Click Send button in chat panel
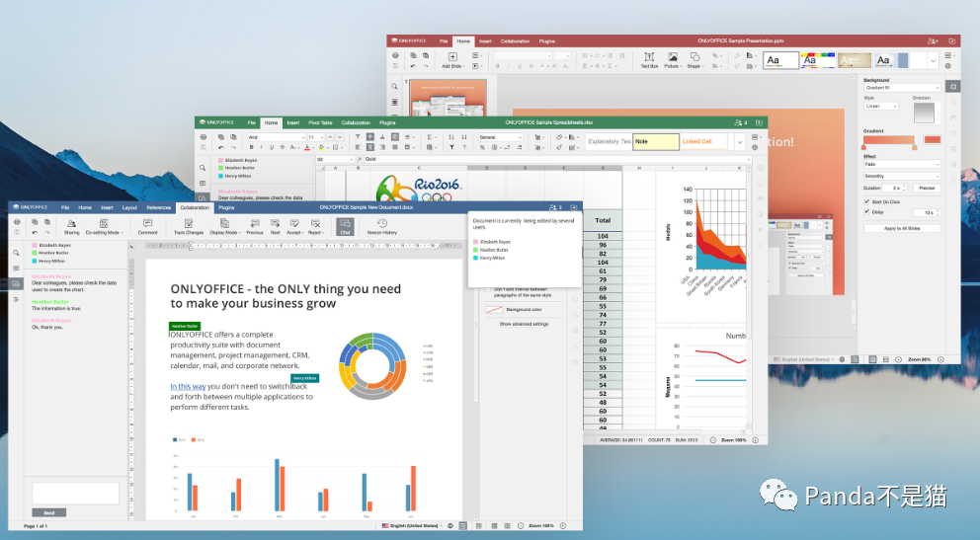980x540 pixels. pos(48,512)
